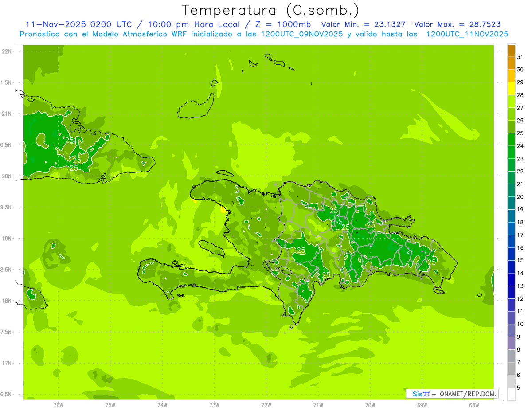Click the bright yellow swatch between 28 and 29

click(511, 89)
